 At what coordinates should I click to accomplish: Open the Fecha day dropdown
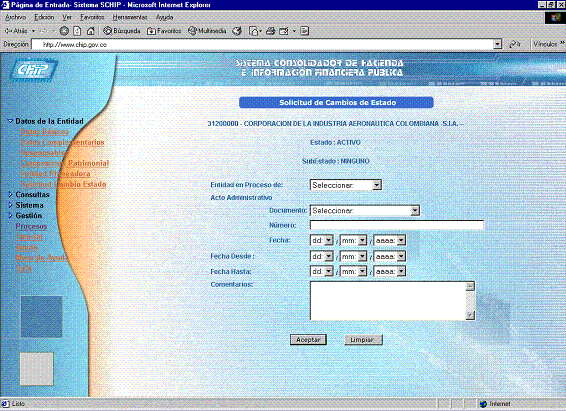(322, 240)
